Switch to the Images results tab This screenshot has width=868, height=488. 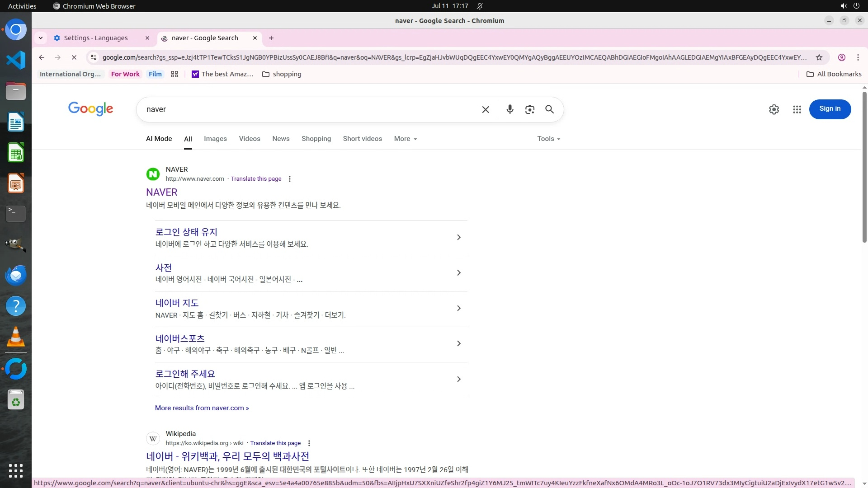215,139
